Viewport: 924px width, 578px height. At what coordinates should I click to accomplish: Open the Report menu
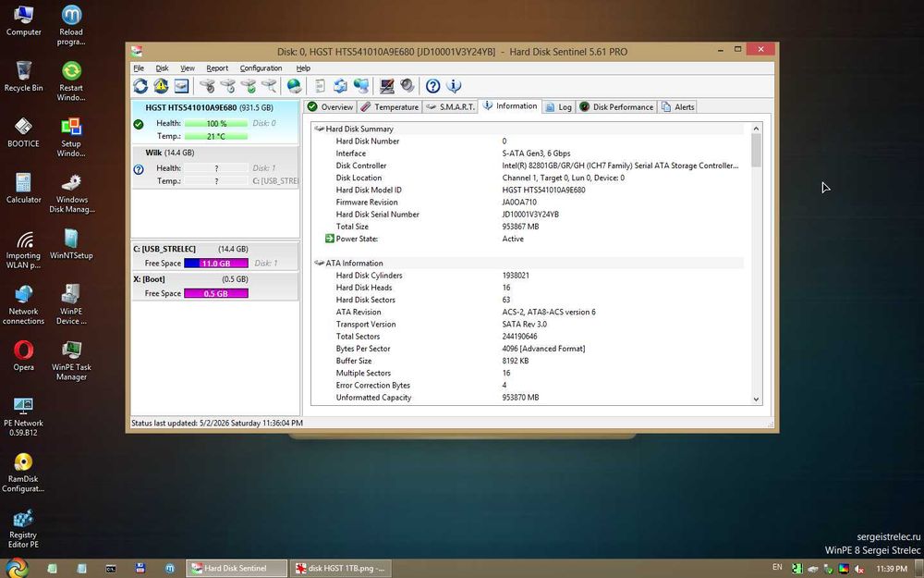[217, 68]
